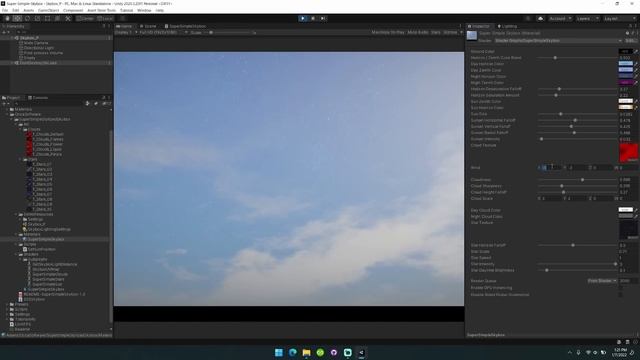The width and height of the screenshot is (640, 360).
Task: Click the search by label icon in Project
Action: [96, 104]
